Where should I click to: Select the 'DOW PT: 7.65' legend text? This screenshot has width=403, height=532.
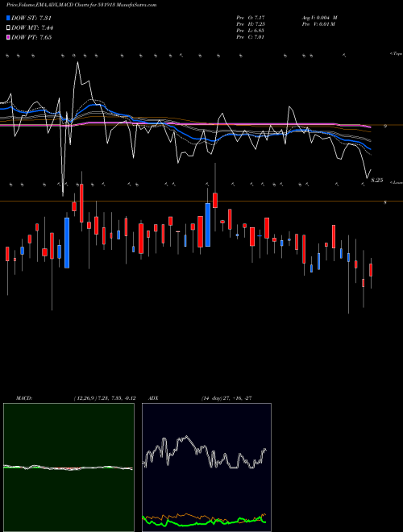(31, 37)
